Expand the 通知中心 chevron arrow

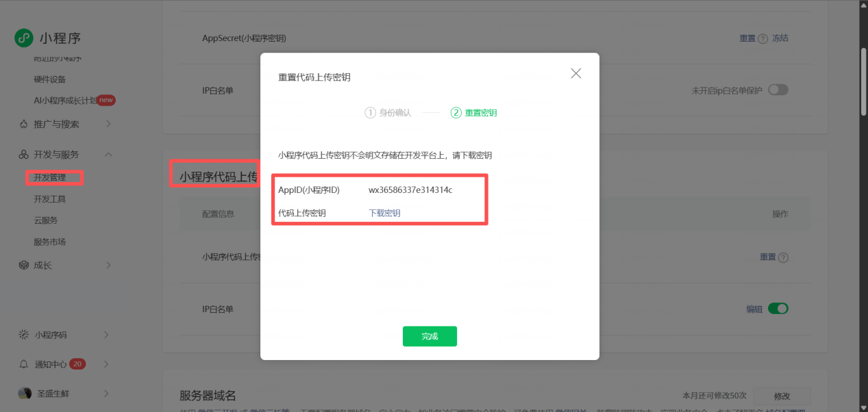pyautogui.click(x=107, y=364)
